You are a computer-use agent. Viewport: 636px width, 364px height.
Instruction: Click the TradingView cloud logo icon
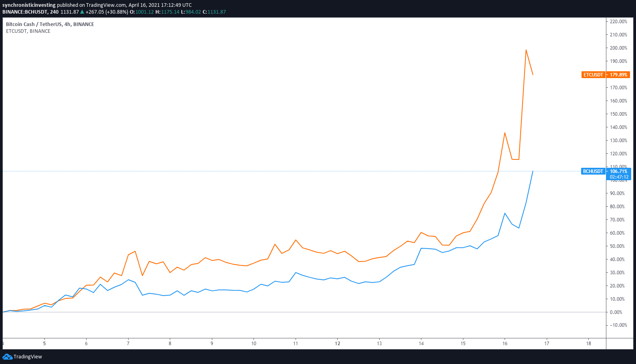[x=7, y=357]
